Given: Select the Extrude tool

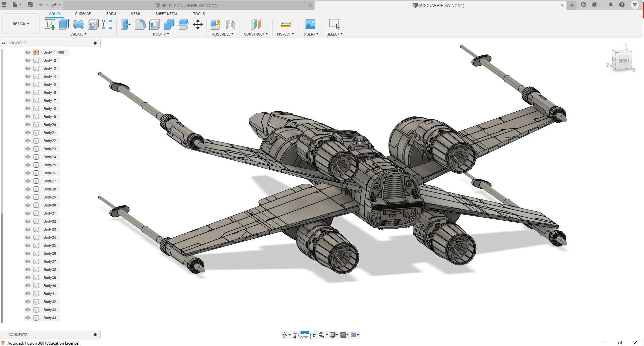Looking at the screenshot, I should point(64,24).
